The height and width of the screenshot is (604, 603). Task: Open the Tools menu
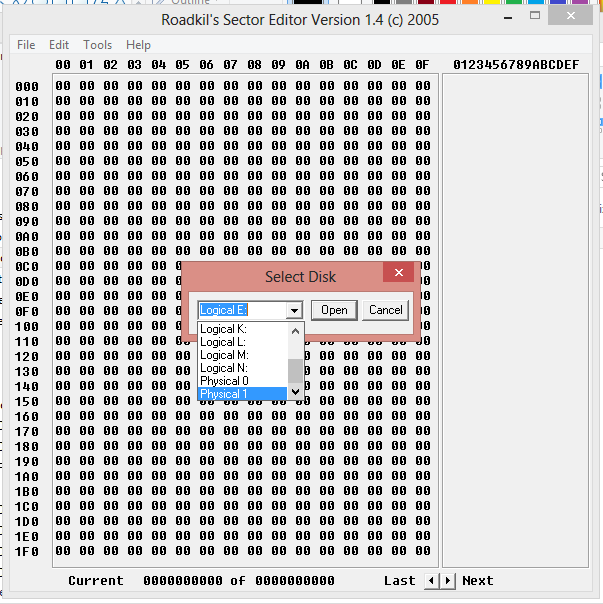tap(97, 45)
